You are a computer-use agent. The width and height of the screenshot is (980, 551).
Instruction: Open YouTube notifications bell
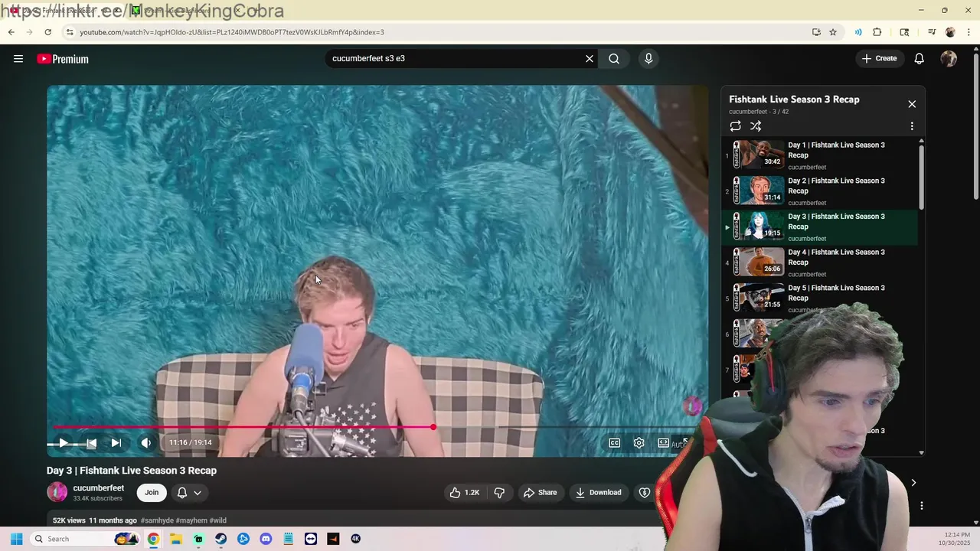click(920, 59)
